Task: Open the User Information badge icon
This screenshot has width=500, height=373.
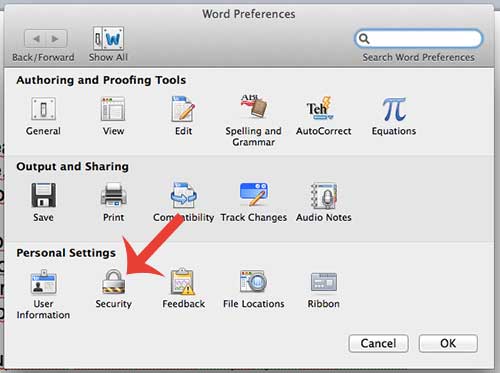Action: (x=44, y=282)
